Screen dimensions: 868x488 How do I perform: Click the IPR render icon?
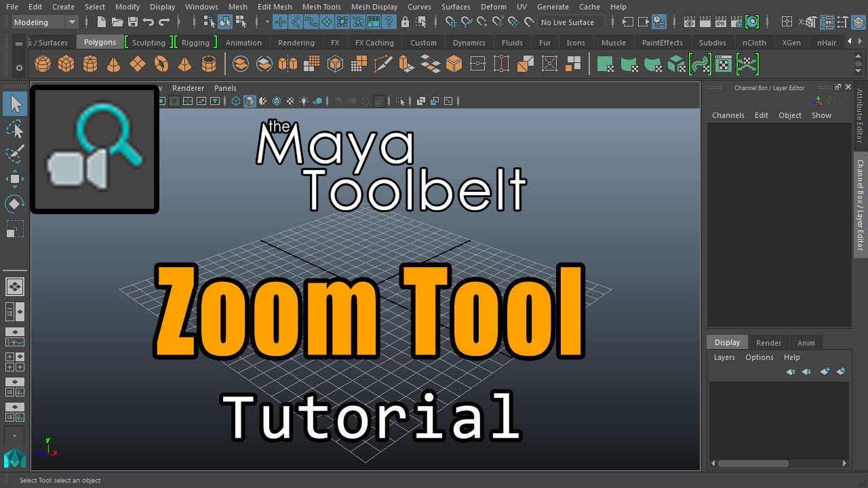tap(721, 22)
